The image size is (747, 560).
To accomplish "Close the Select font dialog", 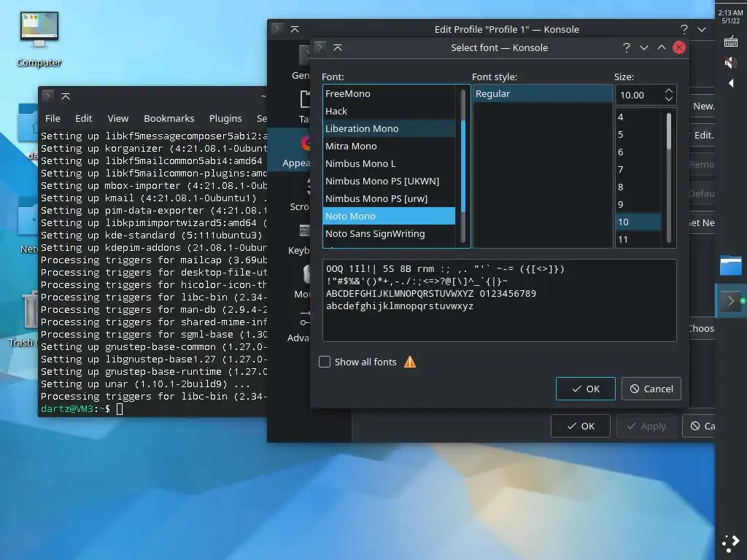I will point(679,47).
